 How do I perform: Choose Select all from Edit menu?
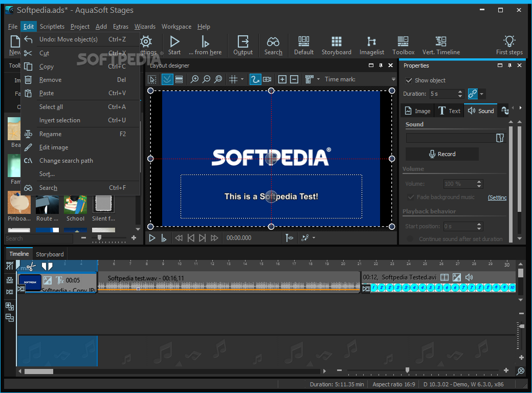tap(51, 107)
